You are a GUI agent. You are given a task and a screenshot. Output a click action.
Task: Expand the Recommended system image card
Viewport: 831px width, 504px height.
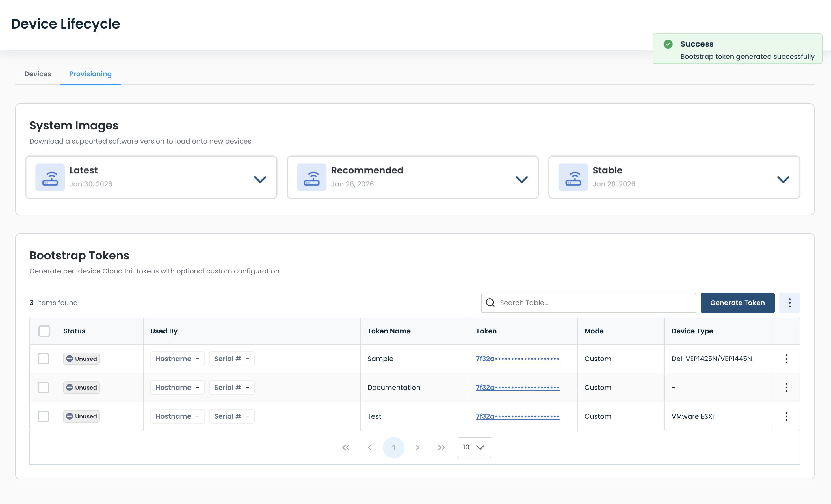(521, 179)
